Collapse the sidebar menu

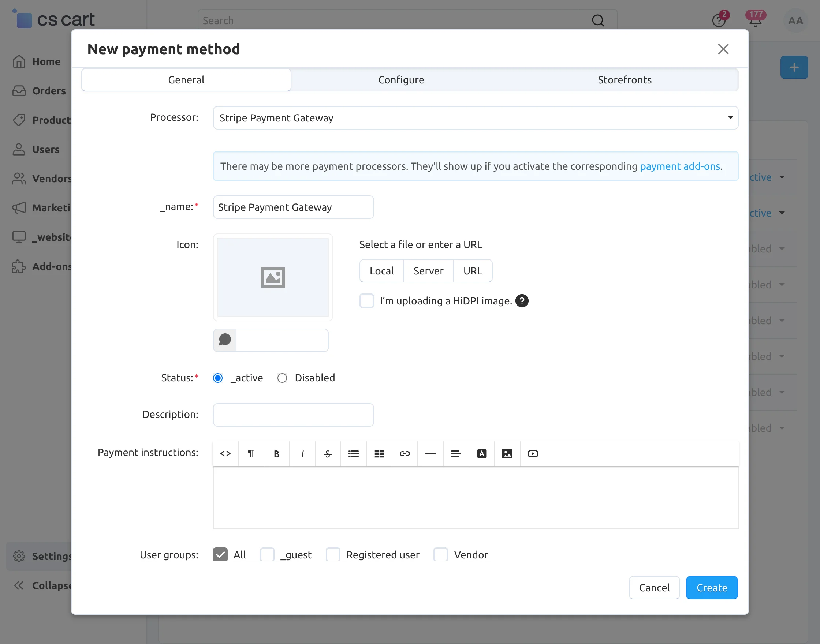coord(41,585)
